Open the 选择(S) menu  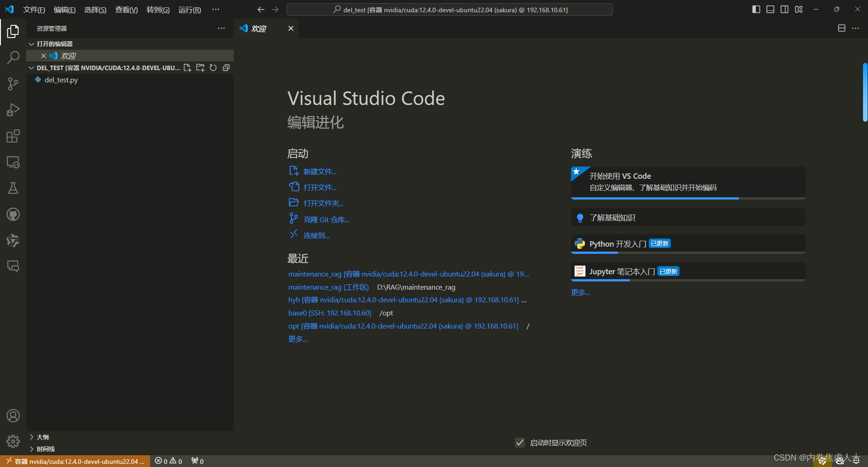click(95, 10)
